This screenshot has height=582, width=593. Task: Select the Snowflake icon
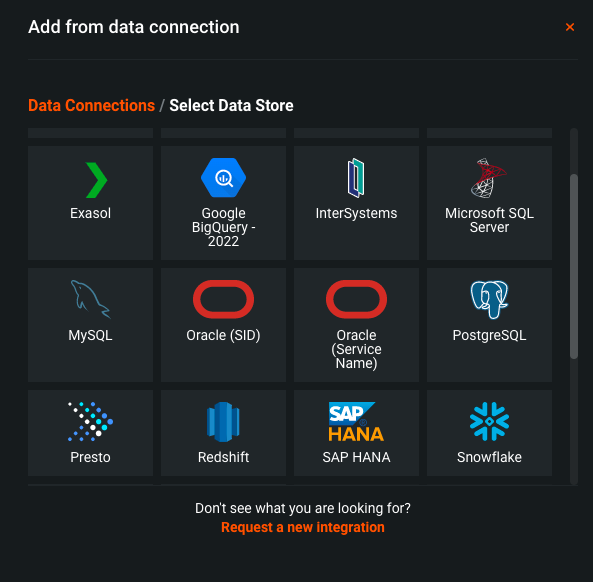pyautogui.click(x=489, y=421)
